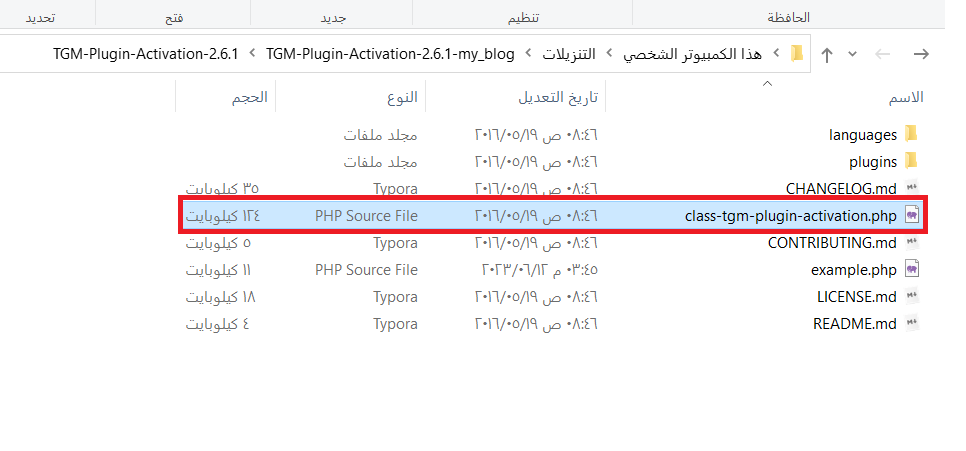Click the back navigation arrow

921,54
